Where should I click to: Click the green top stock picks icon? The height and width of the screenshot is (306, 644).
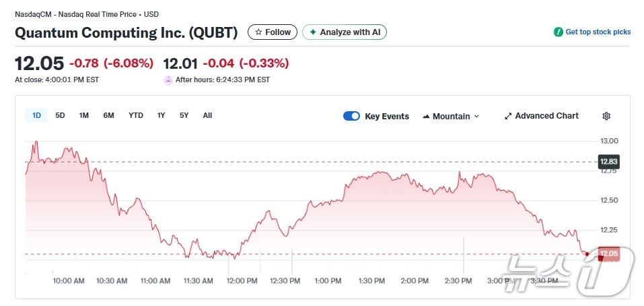tap(558, 32)
